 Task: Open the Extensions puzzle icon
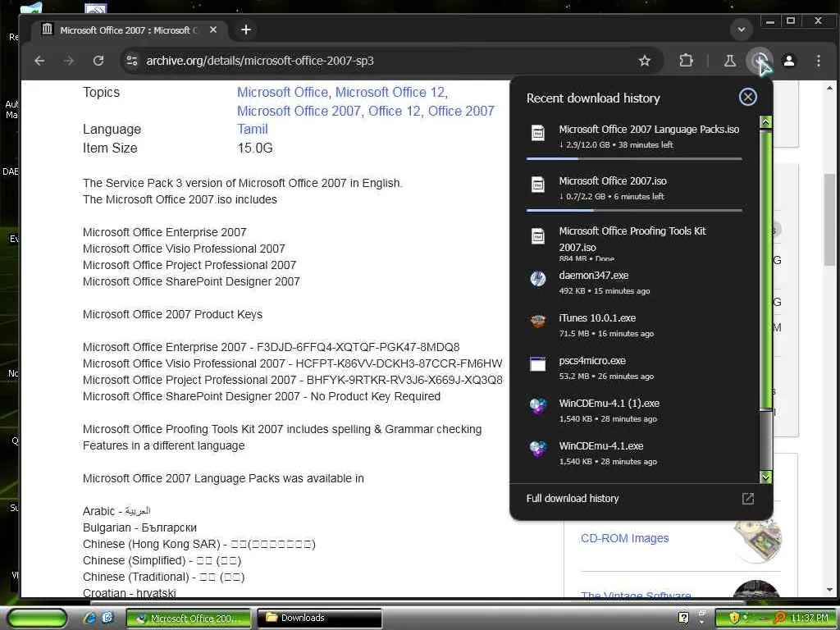686,61
